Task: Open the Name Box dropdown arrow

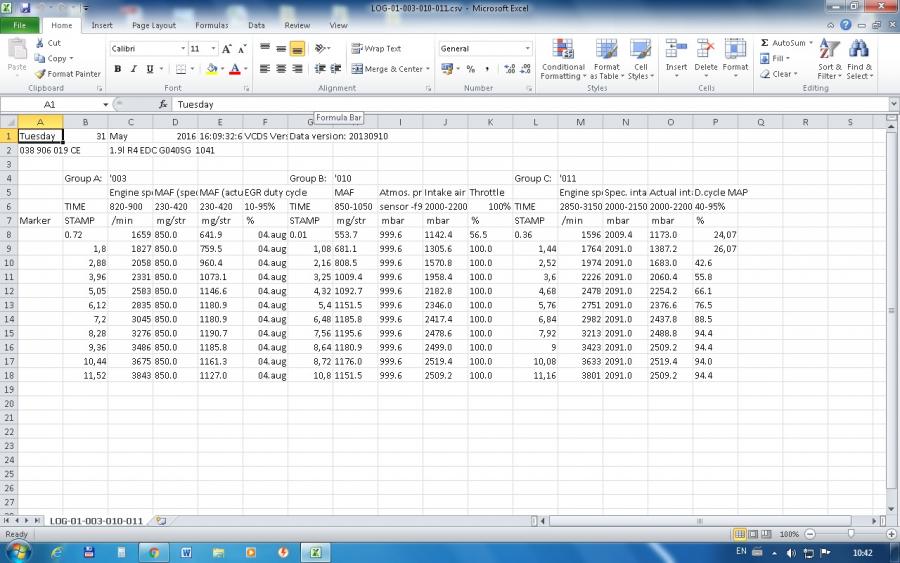Action: coord(105,104)
